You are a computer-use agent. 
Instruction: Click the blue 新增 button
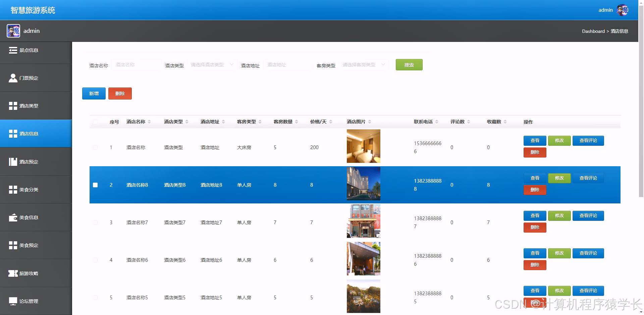click(x=94, y=93)
